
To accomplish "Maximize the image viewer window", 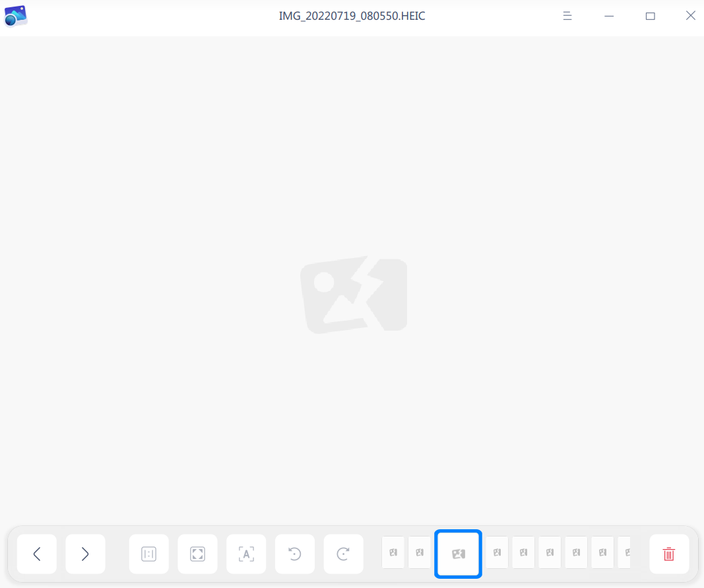I will (650, 16).
